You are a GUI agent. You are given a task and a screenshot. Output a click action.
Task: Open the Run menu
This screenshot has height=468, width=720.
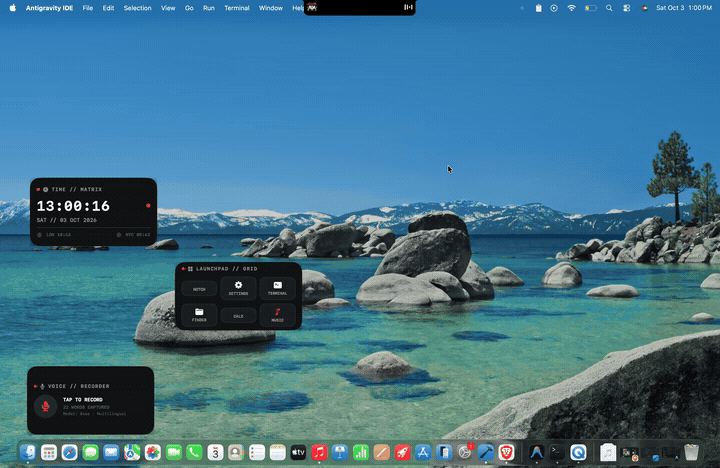point(209,8)
